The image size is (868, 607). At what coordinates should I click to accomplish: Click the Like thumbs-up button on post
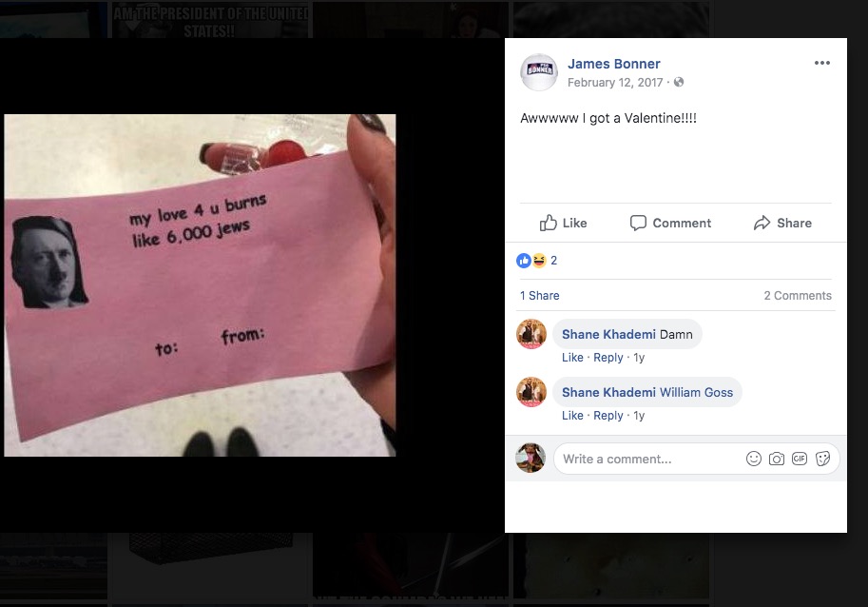564,223
